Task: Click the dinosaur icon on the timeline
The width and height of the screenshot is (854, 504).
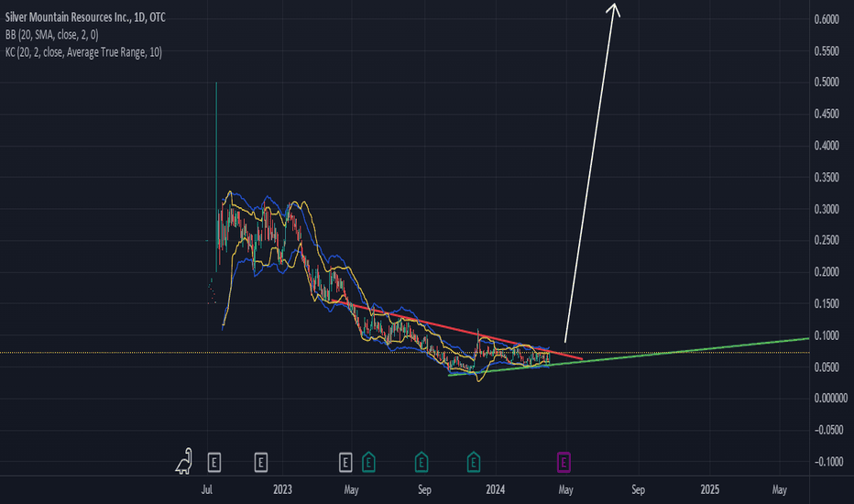Action: tap(184, 461)
